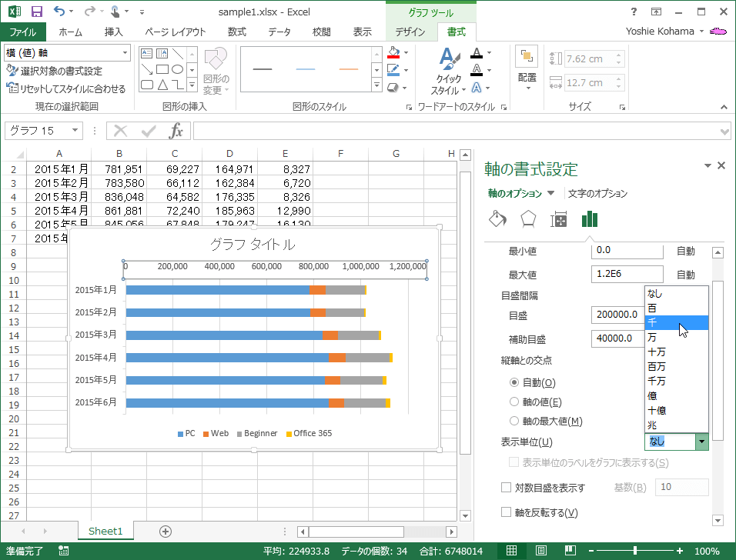Switch to 文字のオプション tab
Screen dimensions: 736x560
click(597, 193)
